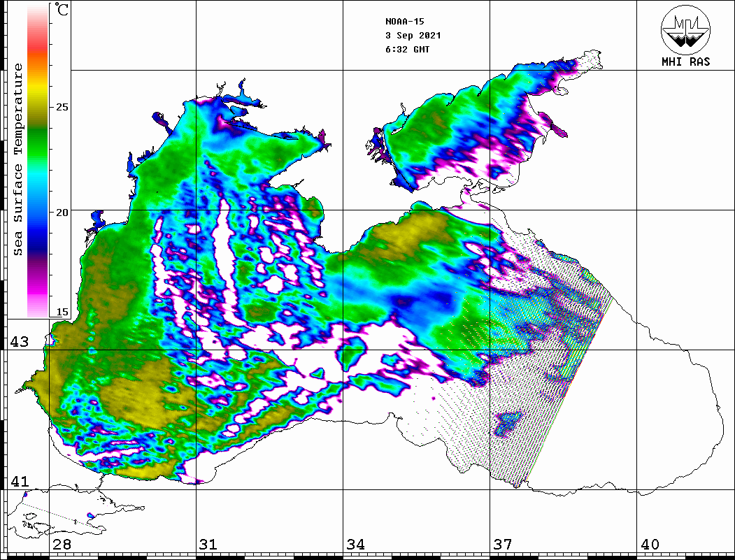The height and width of the screenshot is (560, 735).
Task: Click the "20" scale tick label
Action: tap(62, 213)
